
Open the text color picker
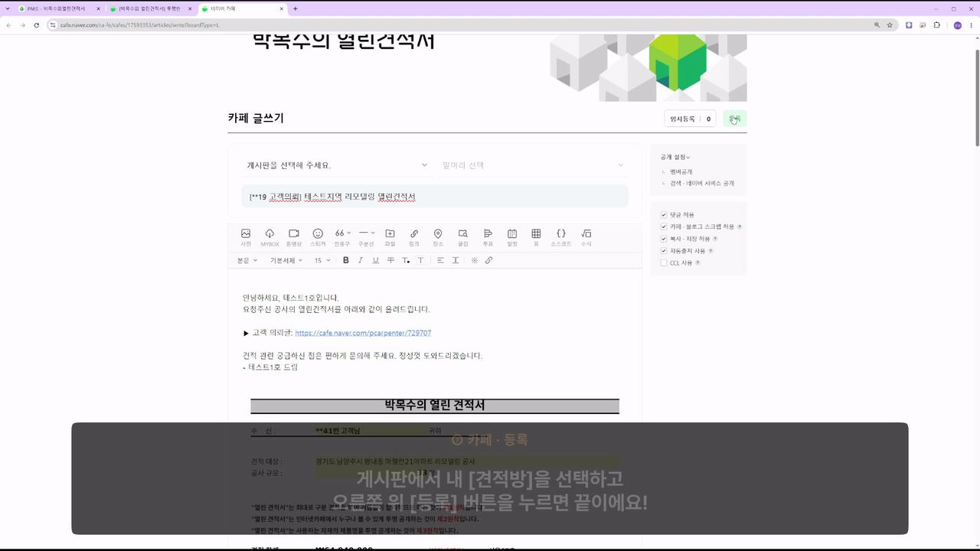[x=406, y=260]
